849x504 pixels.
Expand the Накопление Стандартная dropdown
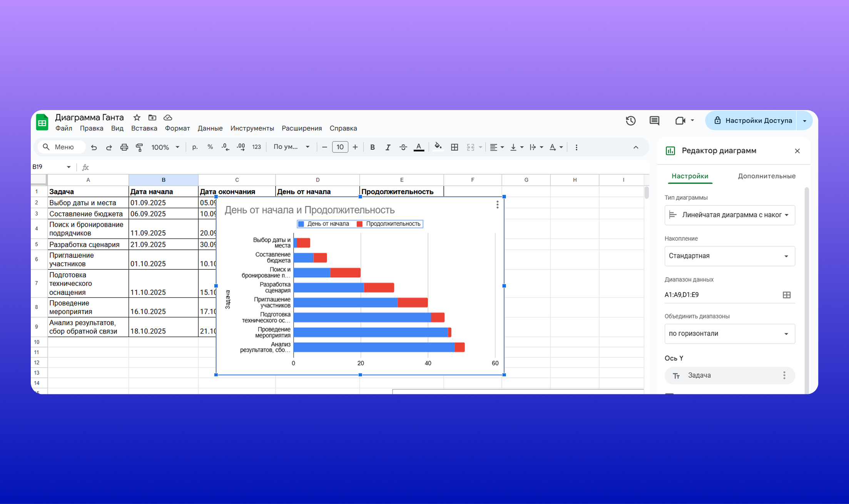(x=729, y=256)
